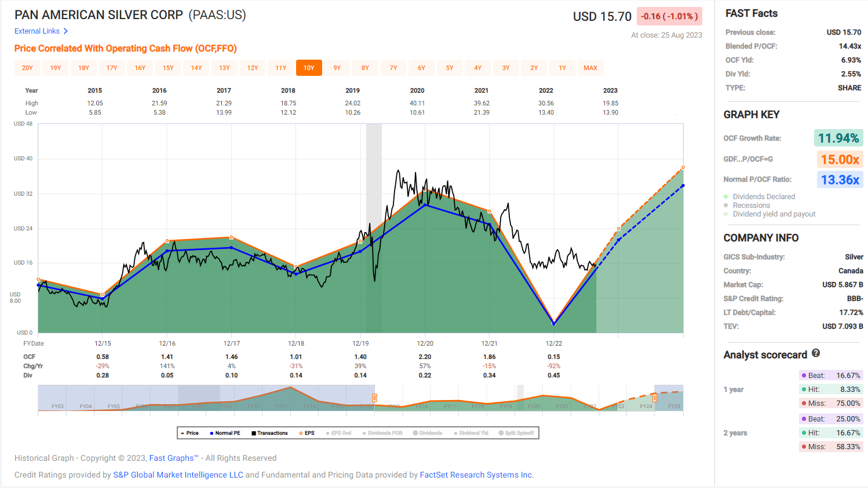The image size is (868, 488).
Task: Select the 12Y time range
Action: tap(253, 68)
